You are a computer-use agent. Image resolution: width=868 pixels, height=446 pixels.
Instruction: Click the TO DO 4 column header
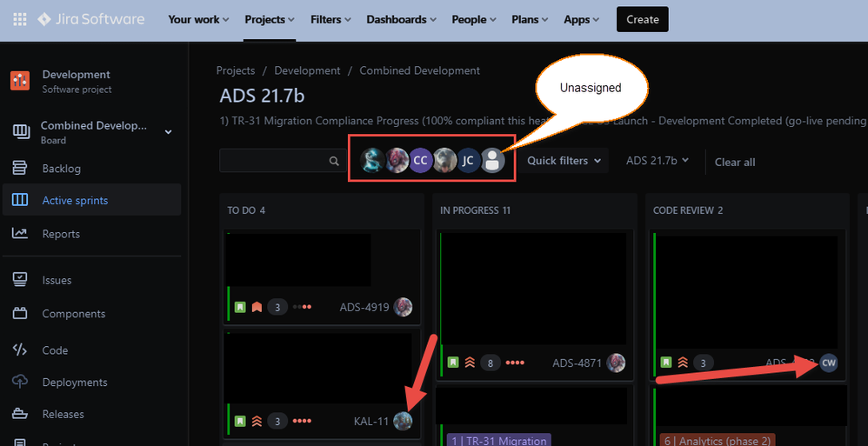click(247, 210)
